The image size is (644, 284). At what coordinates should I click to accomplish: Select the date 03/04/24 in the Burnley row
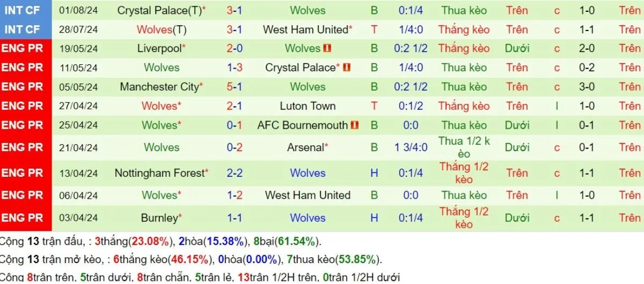[78, 218]
